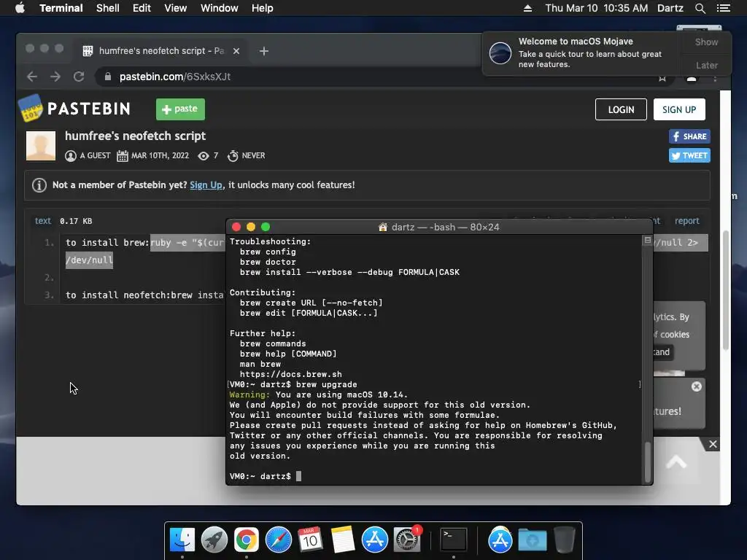Open the Terminal application menu
The image size is (747, 560).
[61, 8]
